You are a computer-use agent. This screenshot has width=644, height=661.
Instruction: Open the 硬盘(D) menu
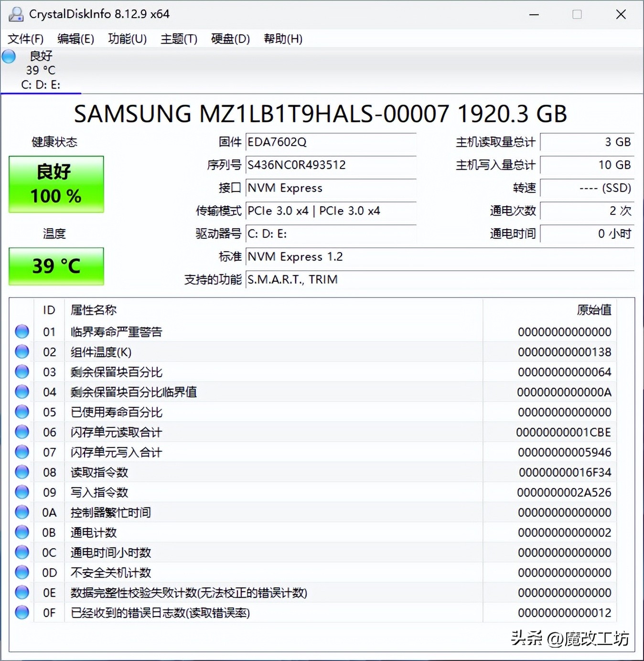[230, 39]
